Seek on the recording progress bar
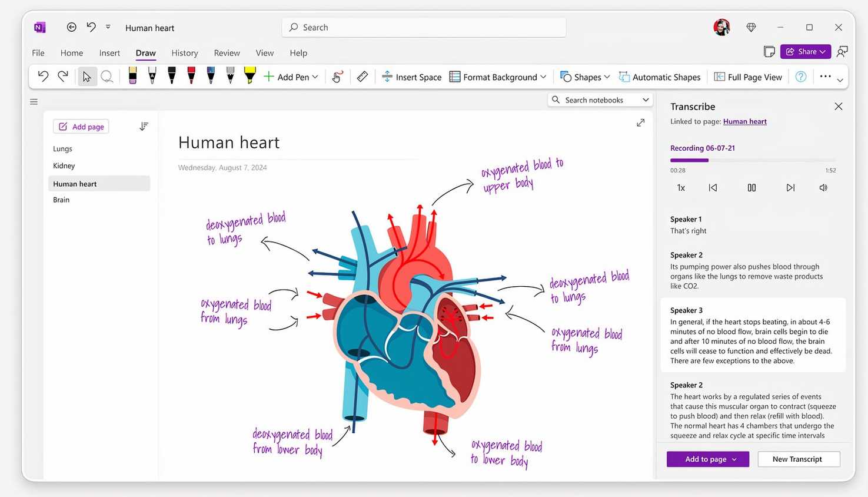 point(753,160)
